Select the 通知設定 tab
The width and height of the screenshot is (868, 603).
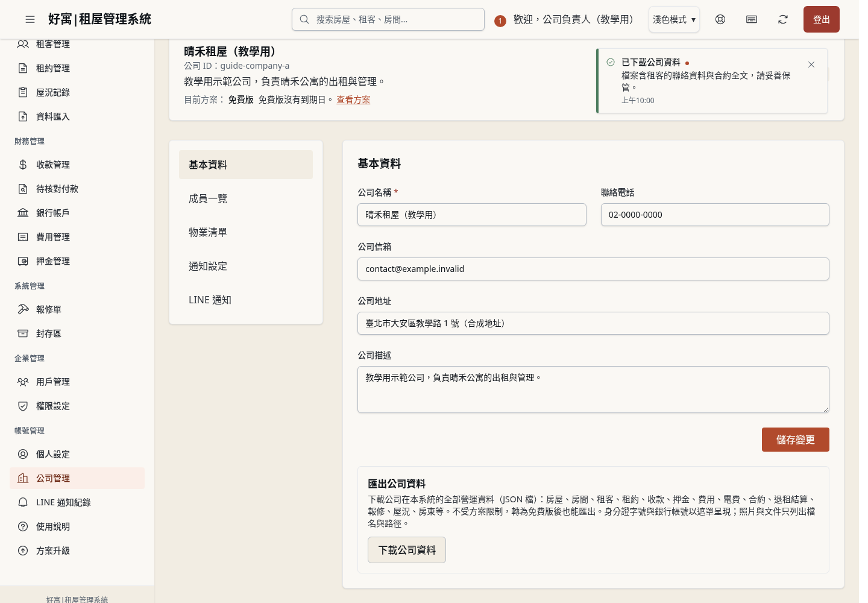coord(246,266)
